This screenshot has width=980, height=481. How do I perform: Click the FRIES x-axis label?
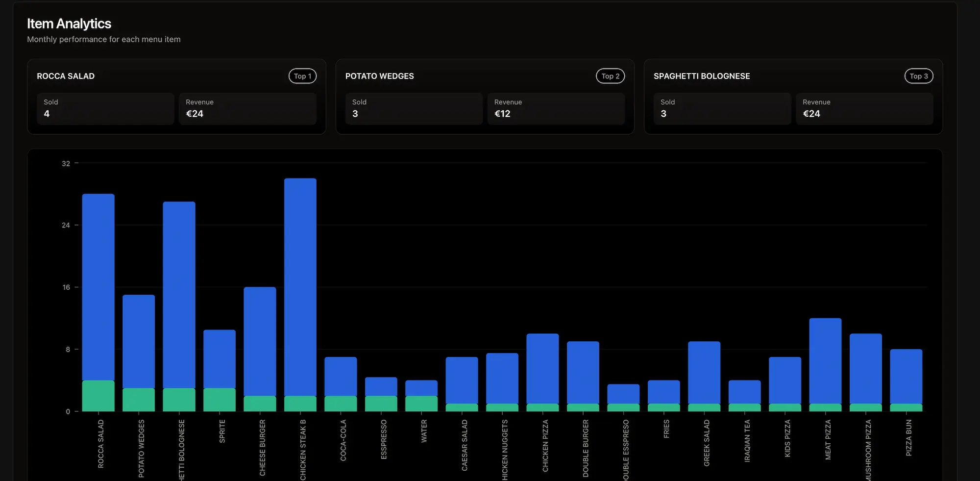tap(666, 429)
